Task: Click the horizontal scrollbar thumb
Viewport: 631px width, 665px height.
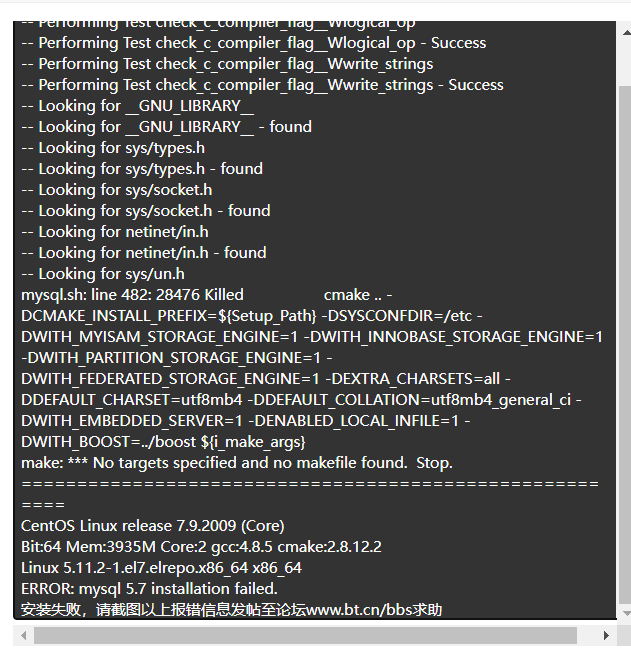Action: pyautogui.click(x=305, y=635)
